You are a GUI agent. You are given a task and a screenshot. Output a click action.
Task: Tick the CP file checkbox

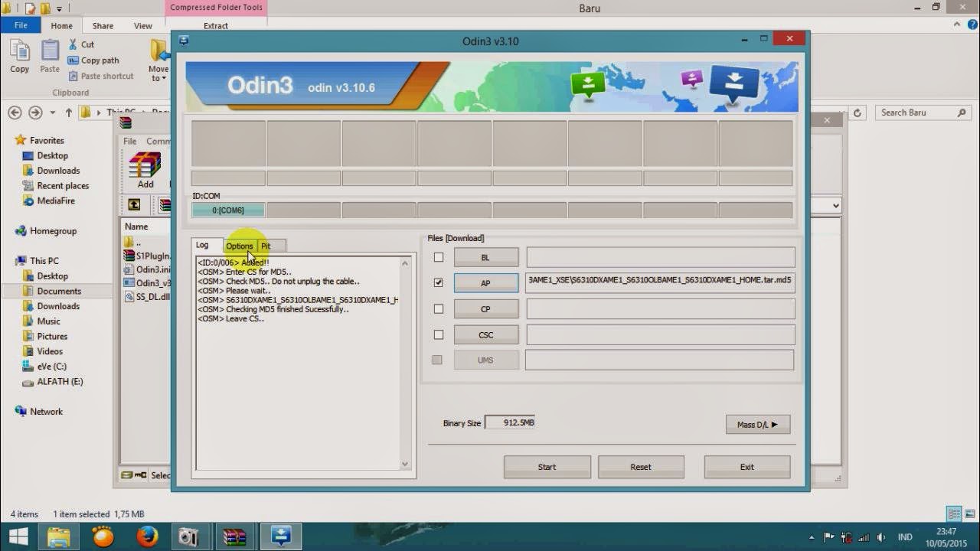tap(439, 309)
